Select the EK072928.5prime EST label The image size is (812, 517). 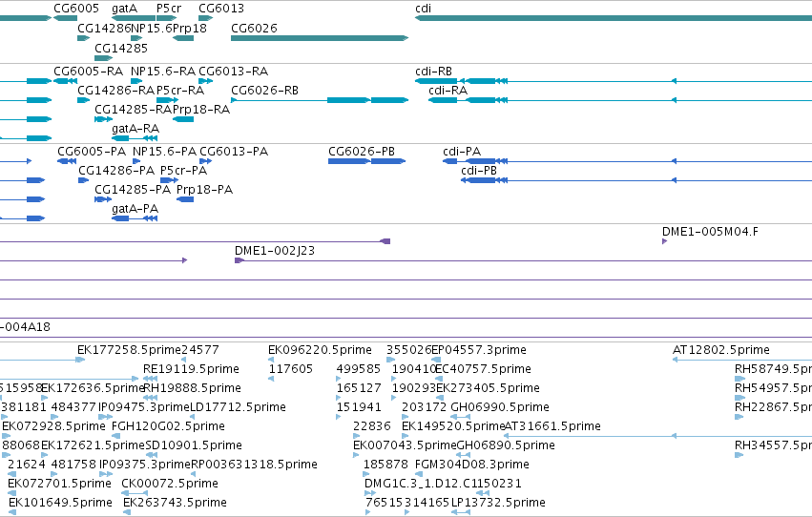click(x=53, y=426)
